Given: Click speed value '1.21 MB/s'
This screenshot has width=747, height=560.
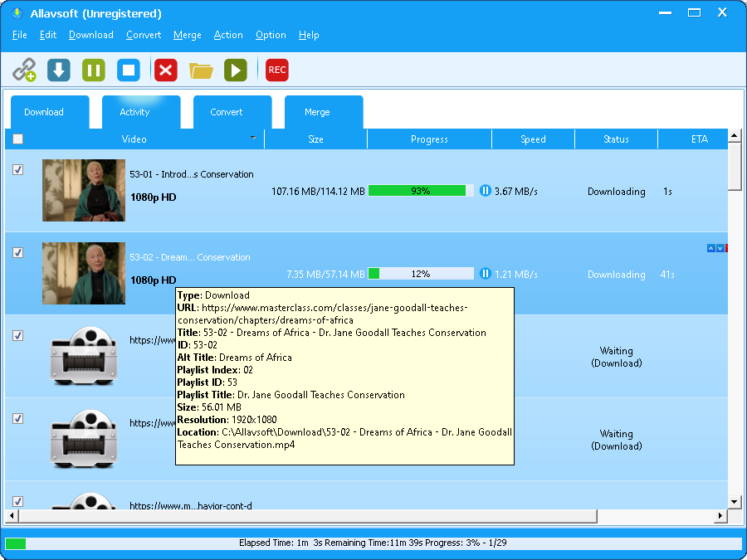Looking at the screenshot, I should (x=516, y=275).
